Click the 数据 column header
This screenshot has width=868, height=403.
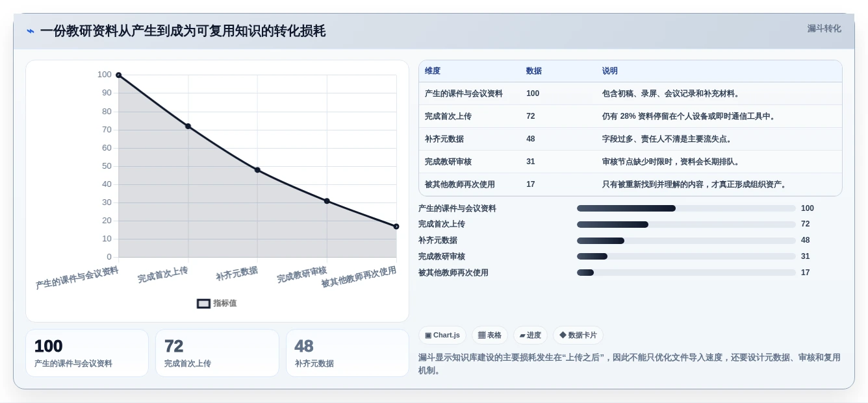tap(534, 71)
